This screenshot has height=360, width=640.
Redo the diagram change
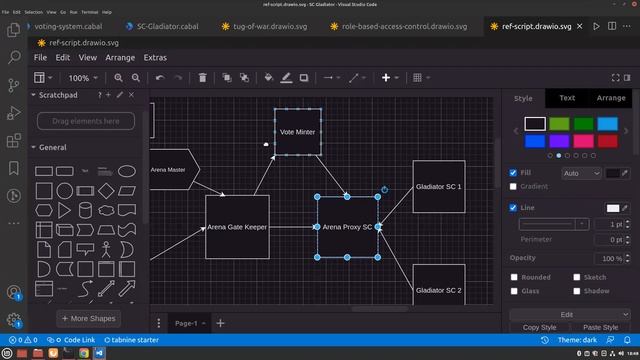point(178,78)
